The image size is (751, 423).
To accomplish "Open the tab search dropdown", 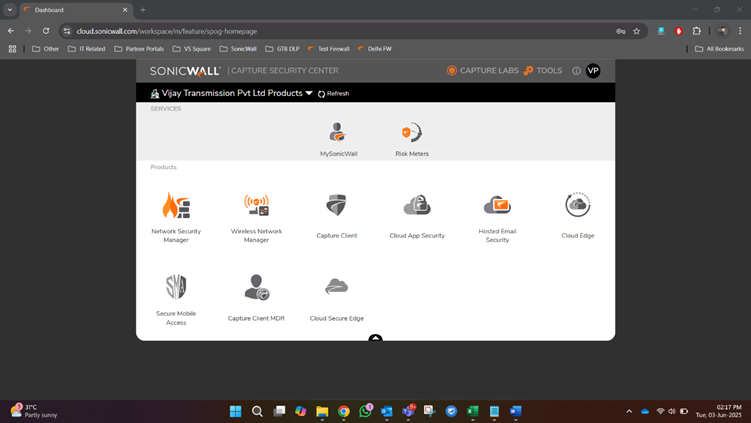I will [10, 10].
